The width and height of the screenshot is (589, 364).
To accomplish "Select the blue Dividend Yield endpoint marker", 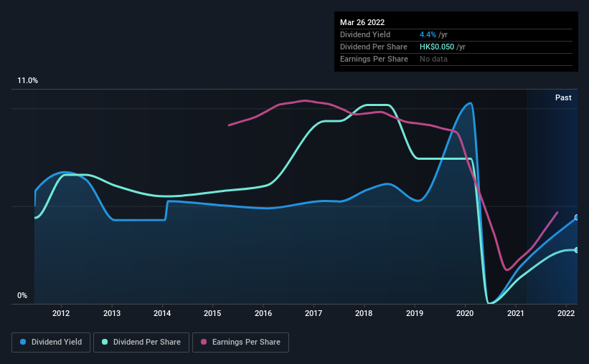I will pyautogui.click(x=577, y=217).
